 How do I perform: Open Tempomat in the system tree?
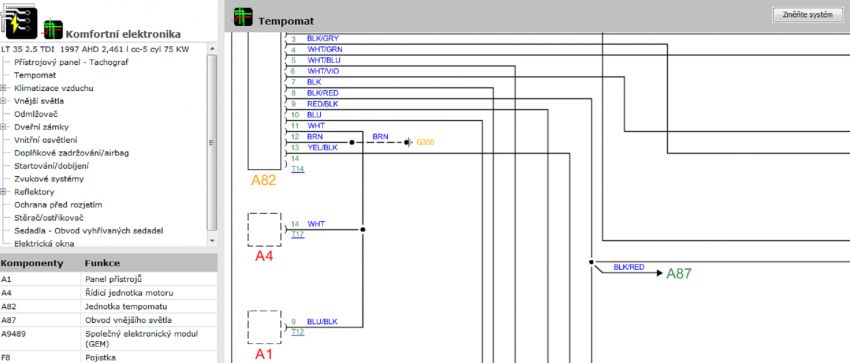click(x=35, y=75)
